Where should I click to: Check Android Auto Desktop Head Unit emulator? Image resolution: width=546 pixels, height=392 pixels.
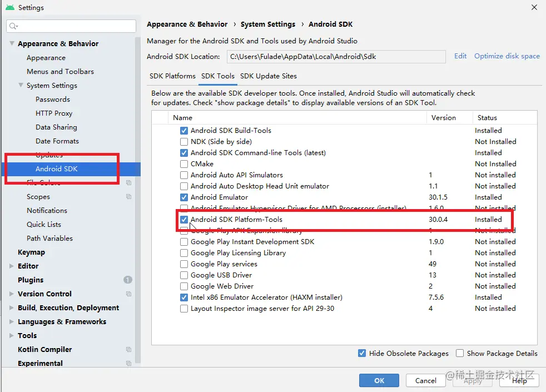click(184, 186)
